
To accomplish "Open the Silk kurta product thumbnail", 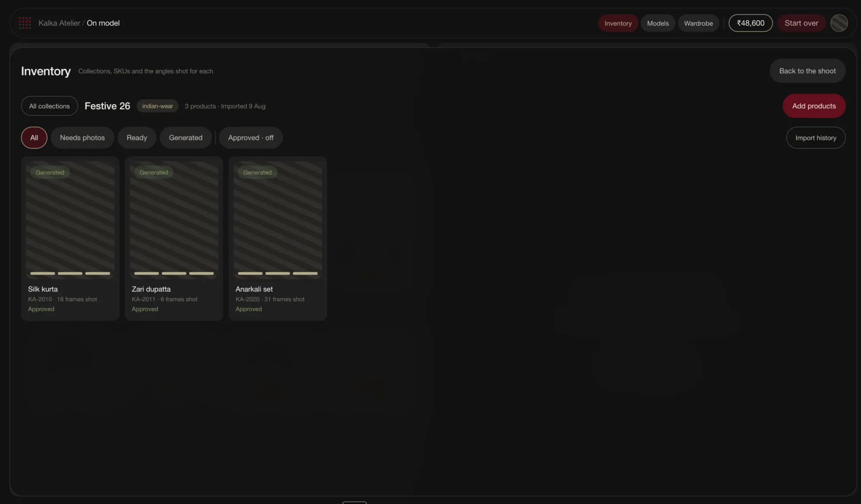I will tap(70, 220).
